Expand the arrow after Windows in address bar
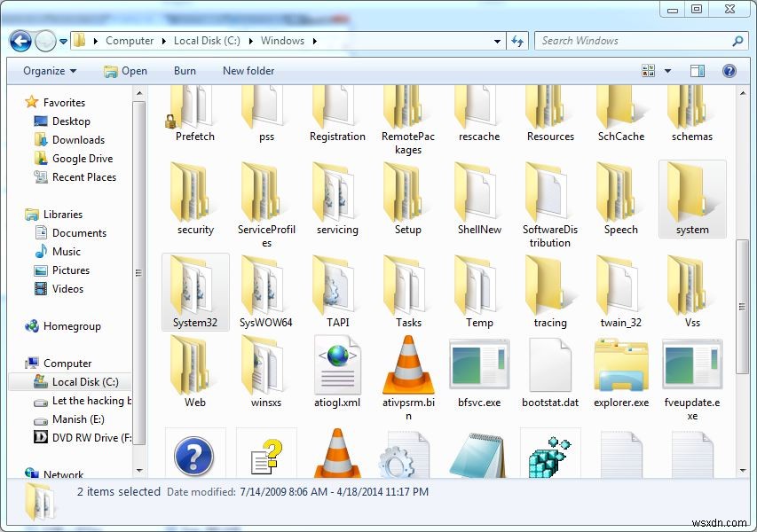The image size is (757, 532). 315,41
